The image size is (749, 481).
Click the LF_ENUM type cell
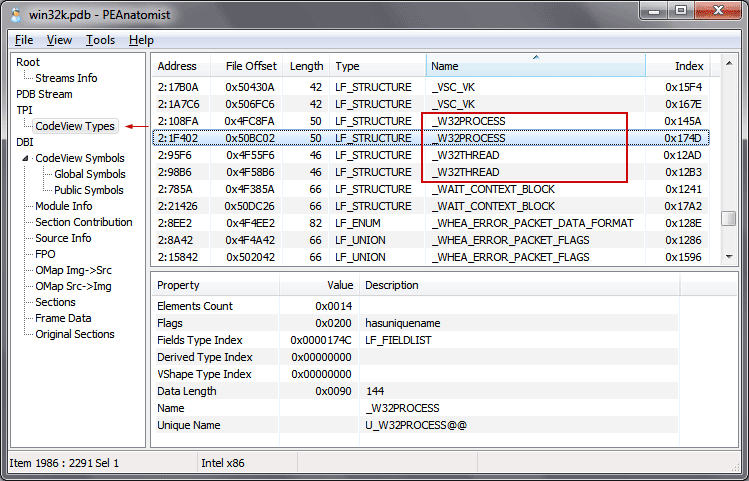point(358,223)
